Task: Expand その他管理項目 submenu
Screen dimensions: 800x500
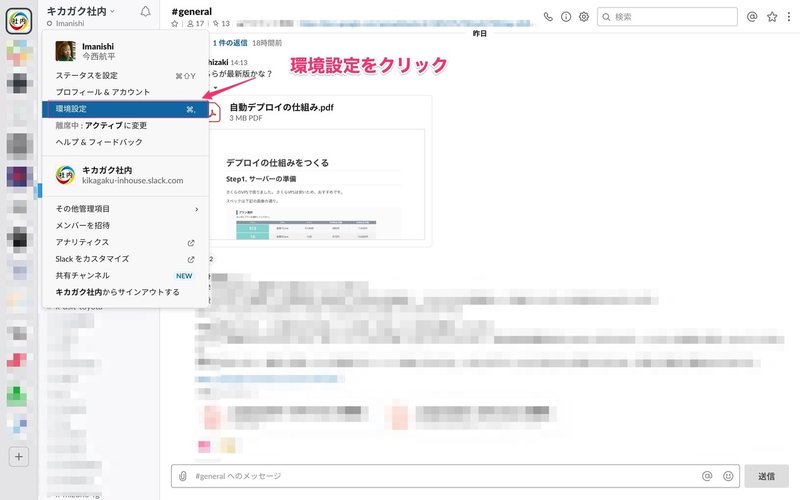Action: 125,209
